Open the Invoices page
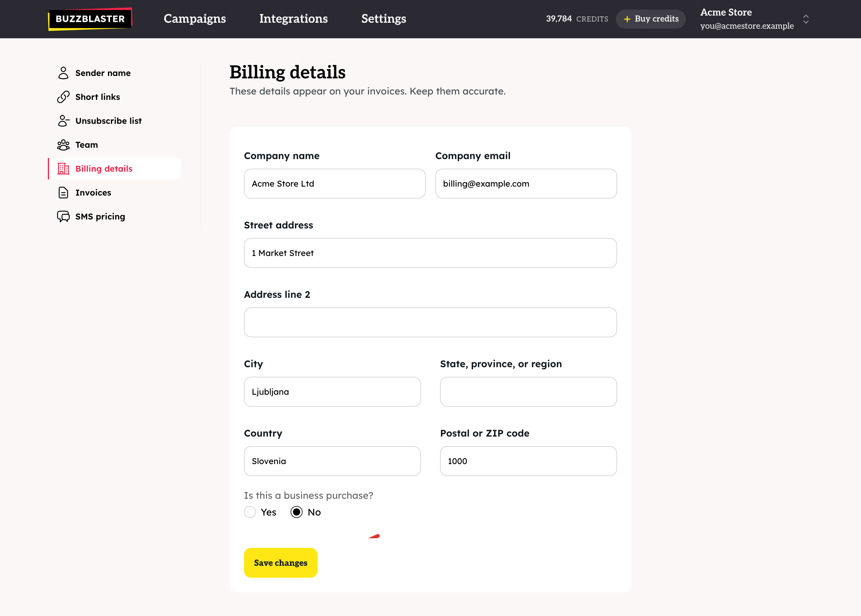 tap(115, 192)
